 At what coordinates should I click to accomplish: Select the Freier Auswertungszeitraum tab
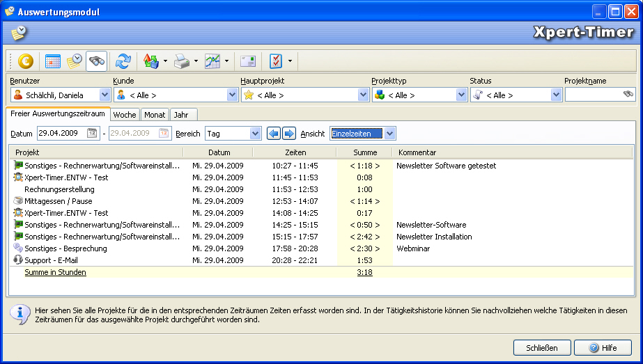[x=58, y=113]
